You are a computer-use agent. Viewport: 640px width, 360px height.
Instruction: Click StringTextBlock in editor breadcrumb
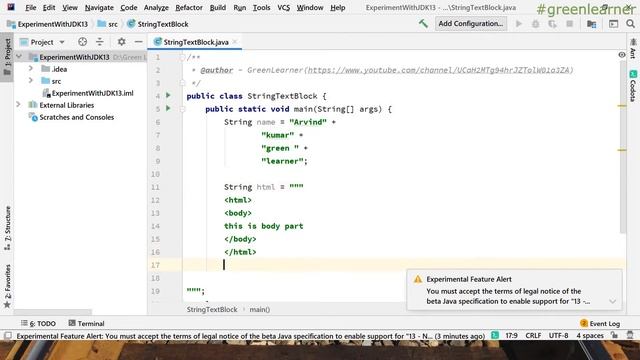point(212,309)
